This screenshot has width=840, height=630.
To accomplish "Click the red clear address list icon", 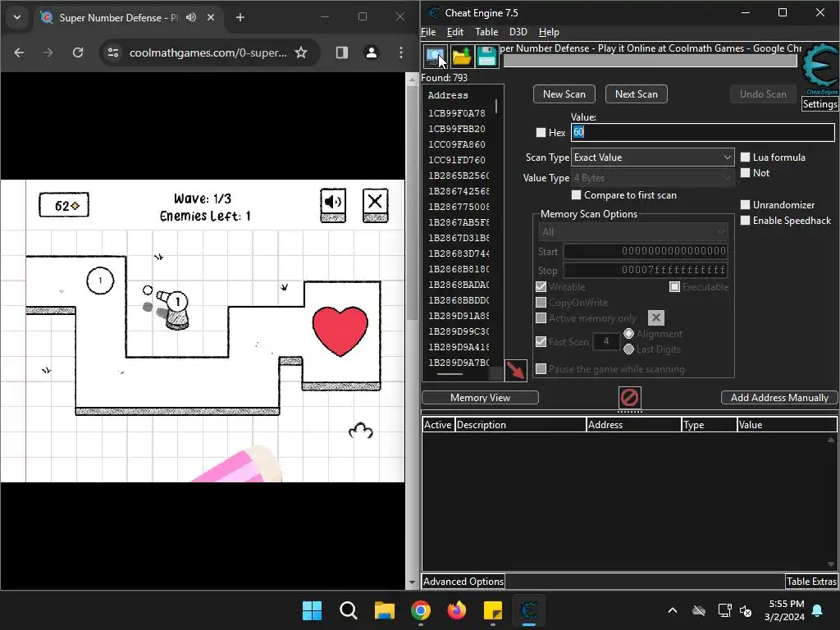I will tap(629, 398).
